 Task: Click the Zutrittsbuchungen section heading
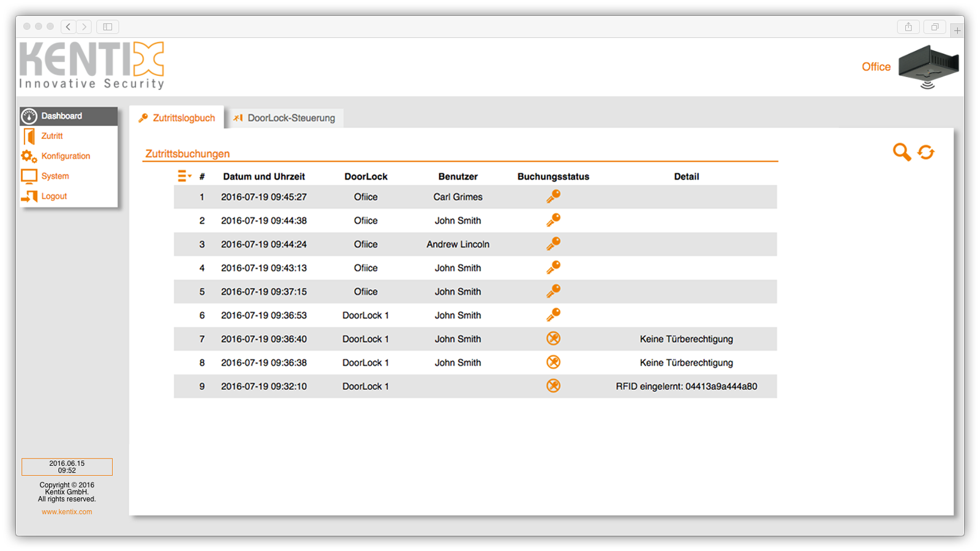187,154
